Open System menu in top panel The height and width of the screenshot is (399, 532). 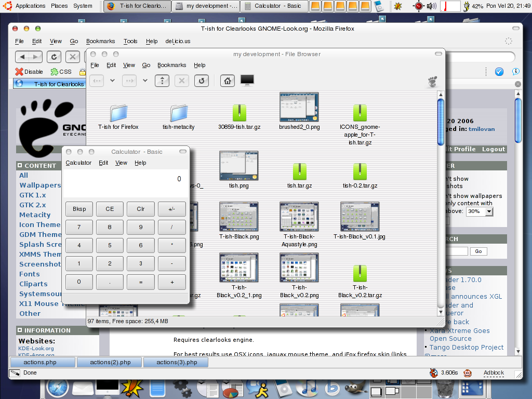83,6
